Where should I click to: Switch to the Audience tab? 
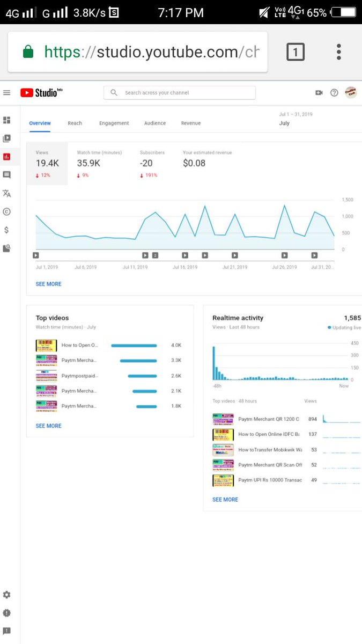pos(155,123)
